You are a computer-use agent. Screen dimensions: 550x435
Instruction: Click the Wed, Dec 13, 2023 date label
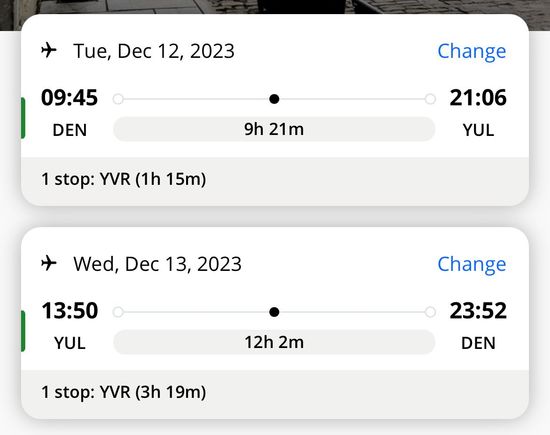[x=157, y=264]
